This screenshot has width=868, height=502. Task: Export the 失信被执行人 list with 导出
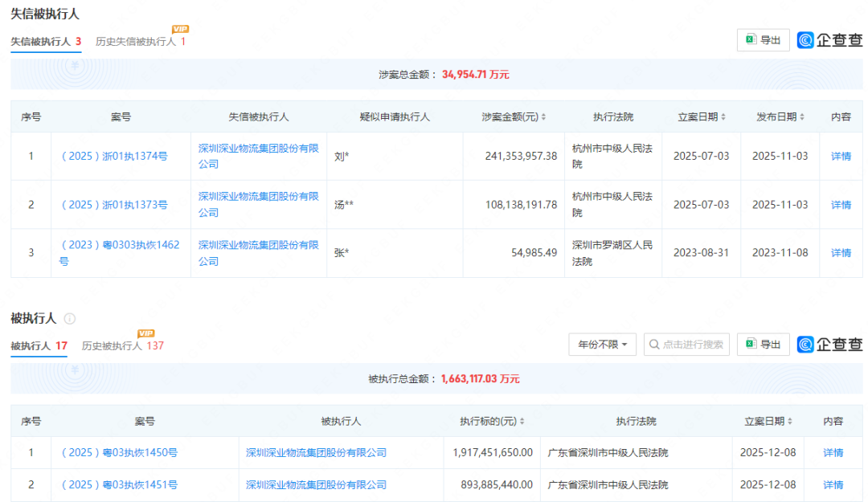[763, 40]
